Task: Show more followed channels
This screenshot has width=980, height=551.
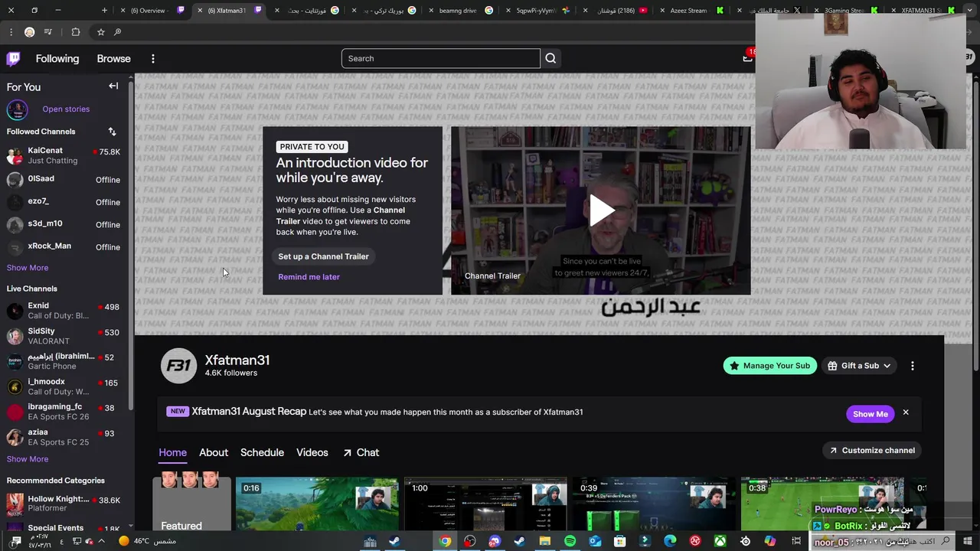Action: click(x=28, y=268)
